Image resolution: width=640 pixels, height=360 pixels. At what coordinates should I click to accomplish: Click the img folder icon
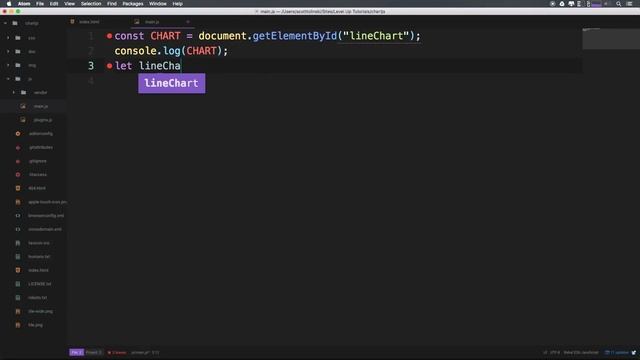pyautogui.click(x=18, y=65)
